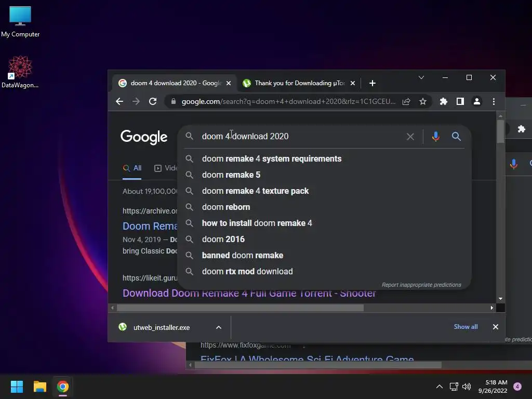Open the DataWagon desktop shortcut

pyautogui.click(x=20, y=72)
